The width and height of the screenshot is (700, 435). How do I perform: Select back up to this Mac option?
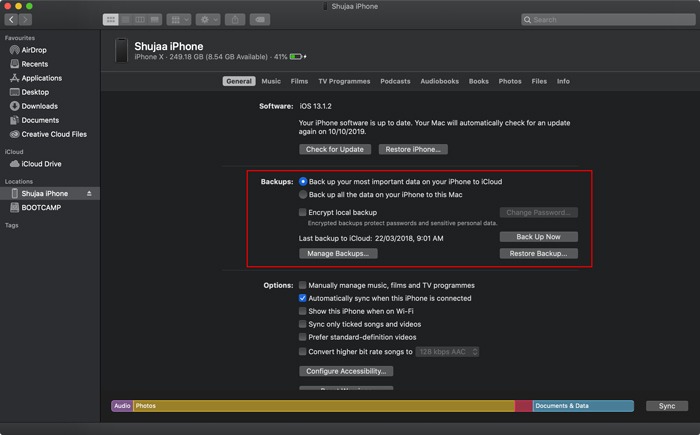coord(303,195)
